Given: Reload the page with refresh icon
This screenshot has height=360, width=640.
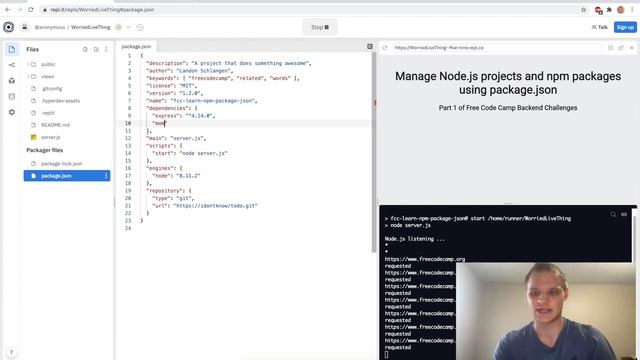Looking at the screenshot, I should (x=31, y=9).
